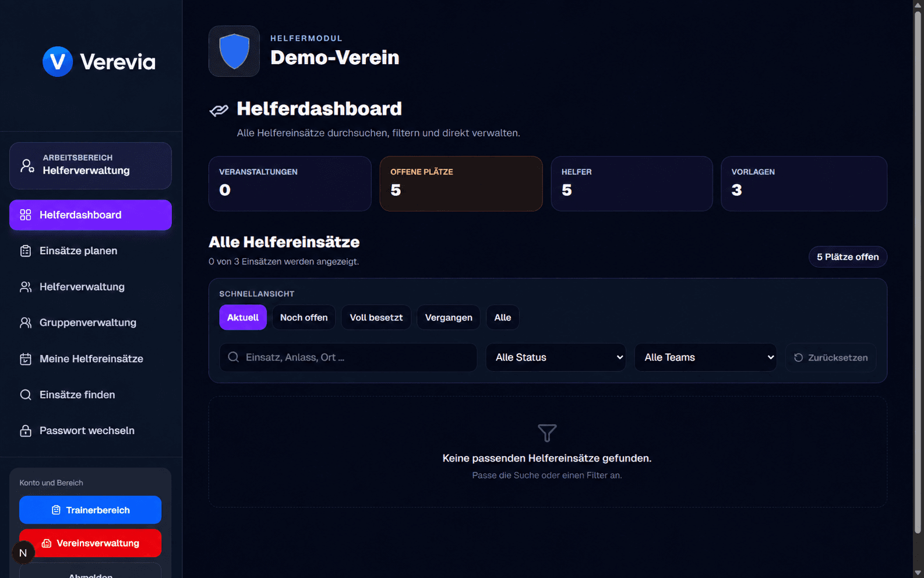
Task: Click the text '0 von 3 Einsätzen werden angezeigt.'
Action: (284, 262)
